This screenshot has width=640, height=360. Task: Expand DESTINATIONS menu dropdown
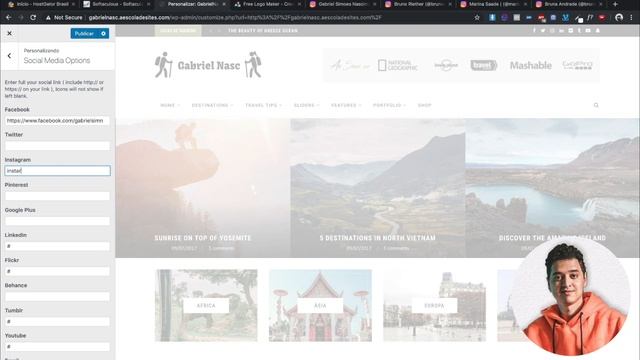point(212,105)
